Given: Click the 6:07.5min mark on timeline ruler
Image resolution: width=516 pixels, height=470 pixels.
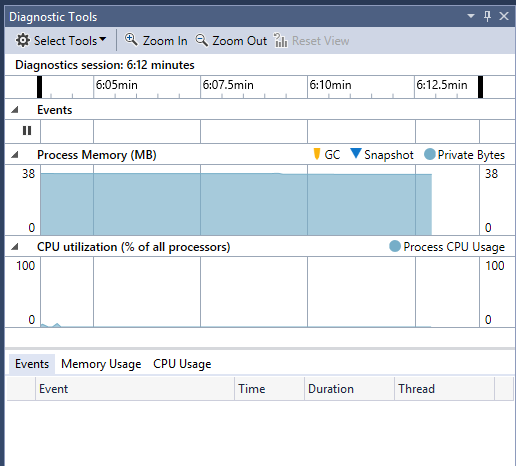Looking at the screenshot, I should click(x=228, y=85).
